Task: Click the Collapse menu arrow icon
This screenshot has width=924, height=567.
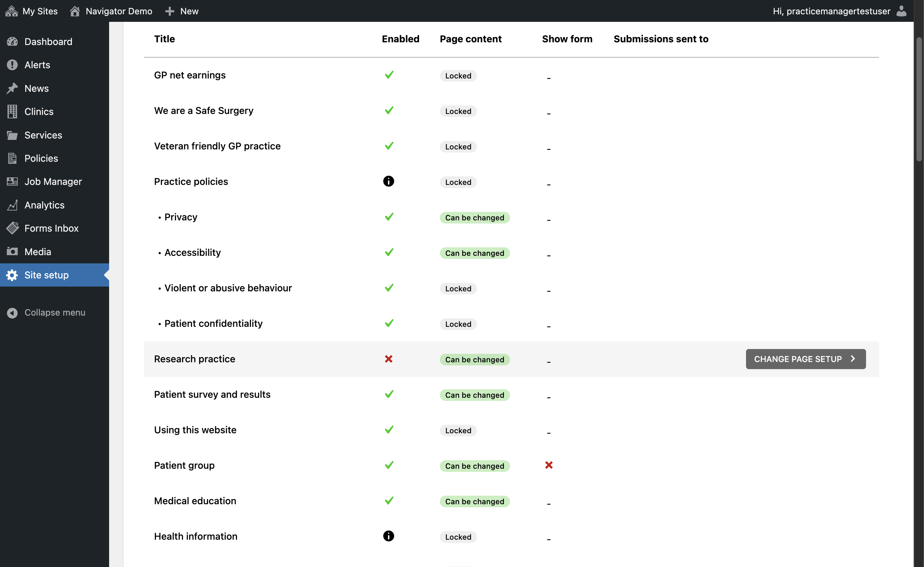Action: tap(12, 312)
